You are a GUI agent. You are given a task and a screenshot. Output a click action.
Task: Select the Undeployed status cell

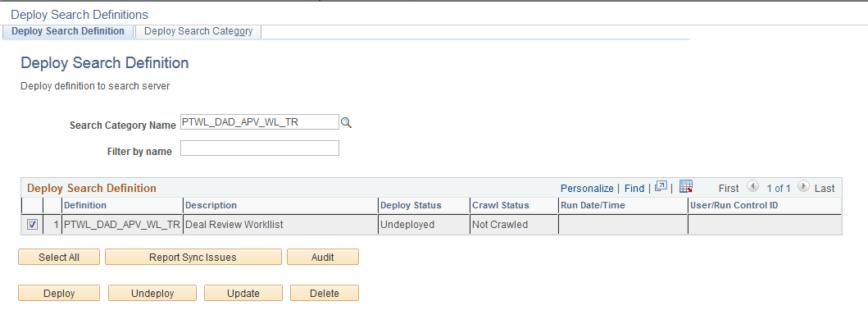coord(424,225)
